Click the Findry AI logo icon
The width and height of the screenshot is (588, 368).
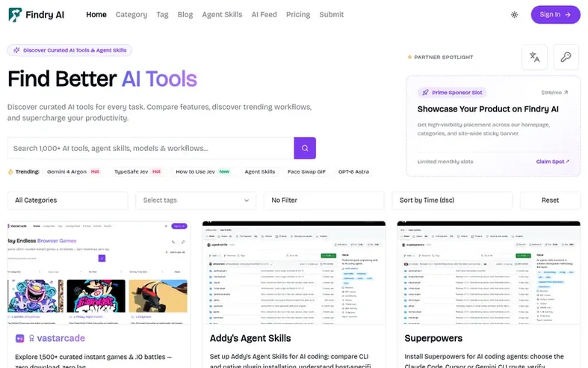(15, 15)
